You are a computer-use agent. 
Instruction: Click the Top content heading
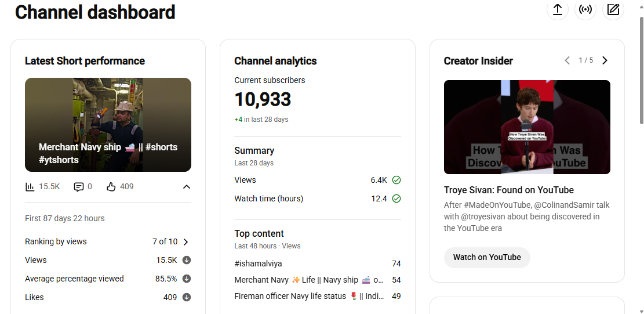tap(259, 233)
